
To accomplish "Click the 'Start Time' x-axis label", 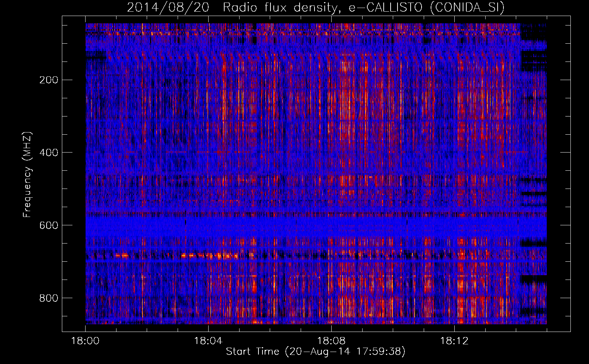I will coord(316,351).
